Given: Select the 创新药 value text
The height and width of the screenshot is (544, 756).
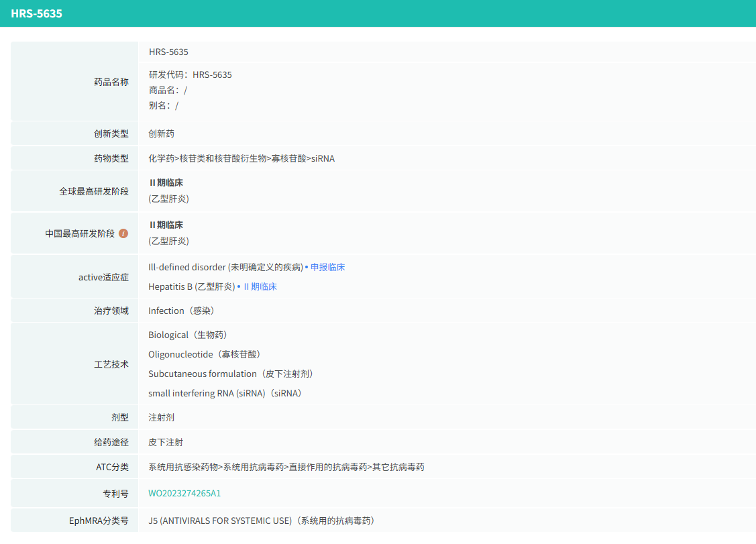Looking at the screenshot, I should tap(161, 133).
